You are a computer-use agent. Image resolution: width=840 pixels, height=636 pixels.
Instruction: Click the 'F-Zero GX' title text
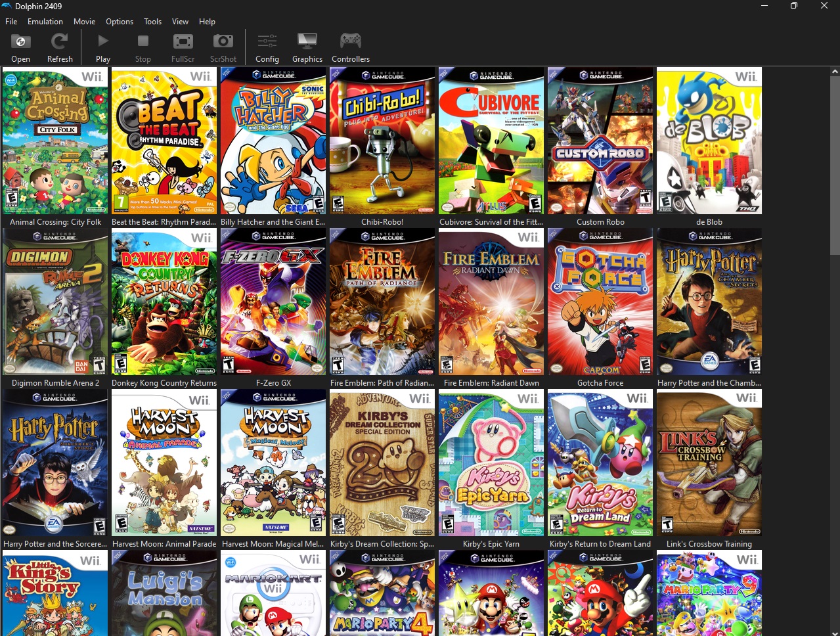click(273, 383)
